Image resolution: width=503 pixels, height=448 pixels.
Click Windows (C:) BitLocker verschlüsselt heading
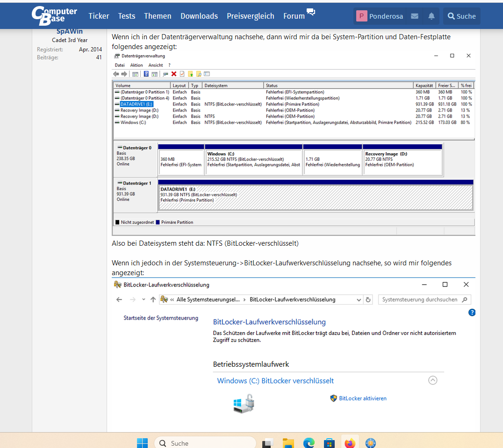[x=275, y=381]
